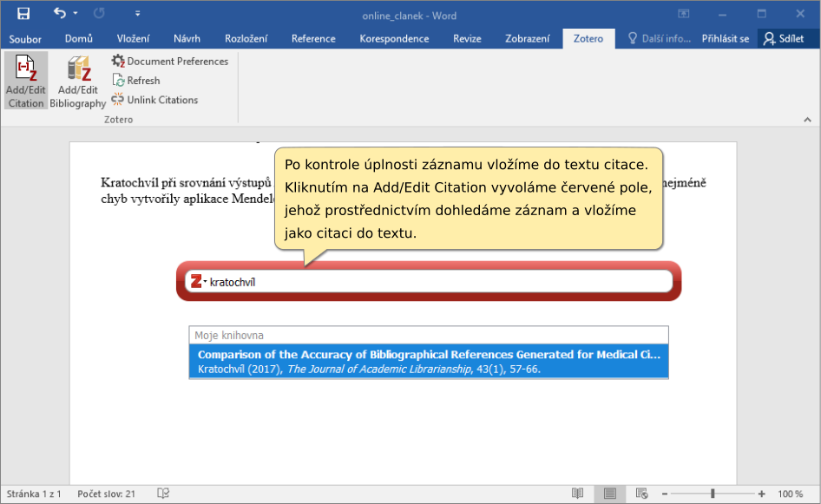Open Document Preferences
Image resolution: width=821 pixels, height=504 pixels.
(x=170, y=62)
